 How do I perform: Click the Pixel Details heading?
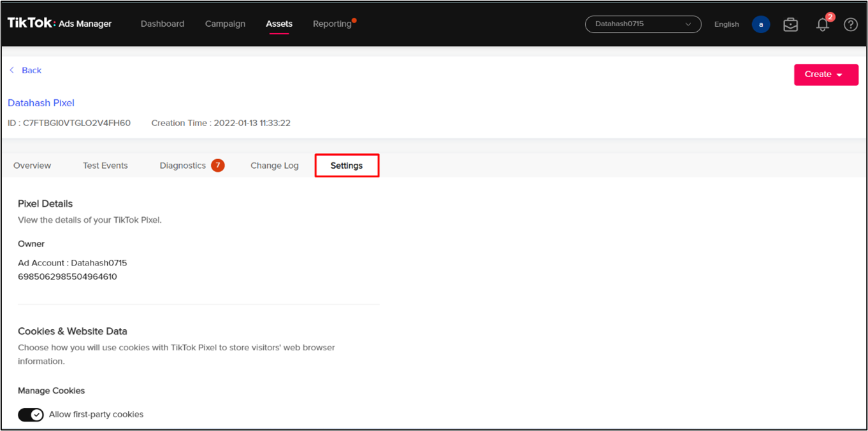(x=45, y=204)
